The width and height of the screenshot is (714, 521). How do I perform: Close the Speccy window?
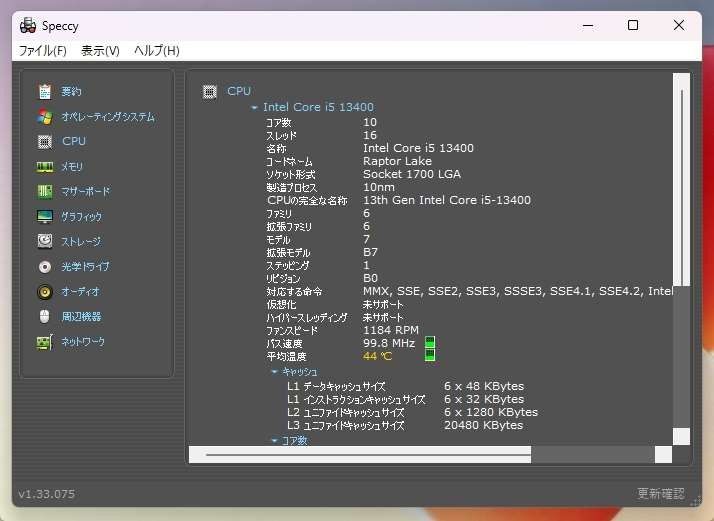[x=678, y=26]
